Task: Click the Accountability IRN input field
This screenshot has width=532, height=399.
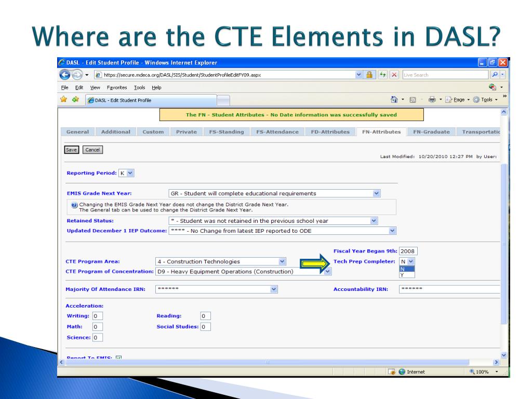Action: tap(449, 289)
